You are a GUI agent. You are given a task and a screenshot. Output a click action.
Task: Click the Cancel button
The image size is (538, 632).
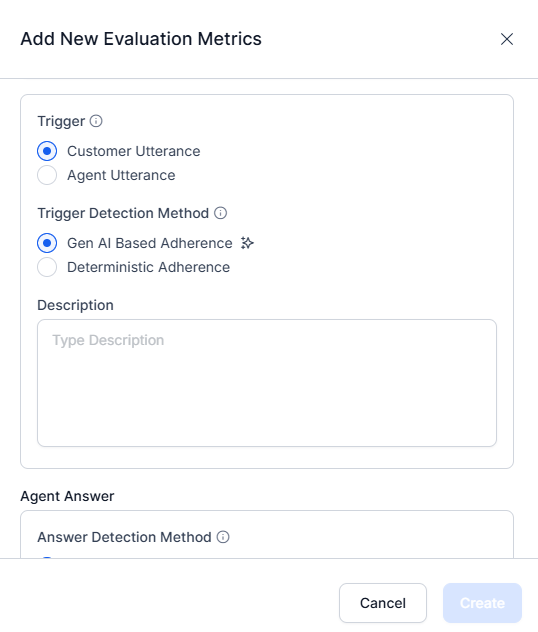(x=383, y=603)
